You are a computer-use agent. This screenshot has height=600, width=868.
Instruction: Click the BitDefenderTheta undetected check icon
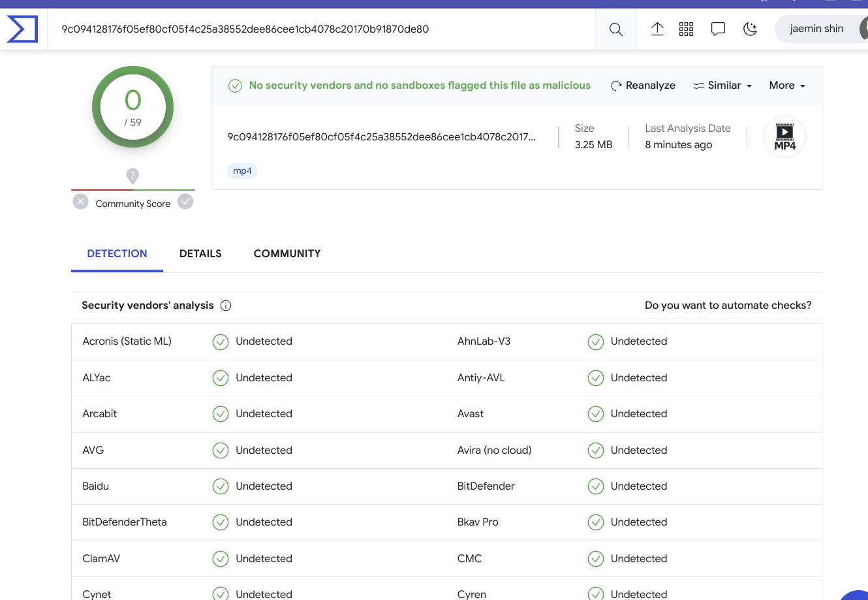pyautogui.click(x=221, y=522)
